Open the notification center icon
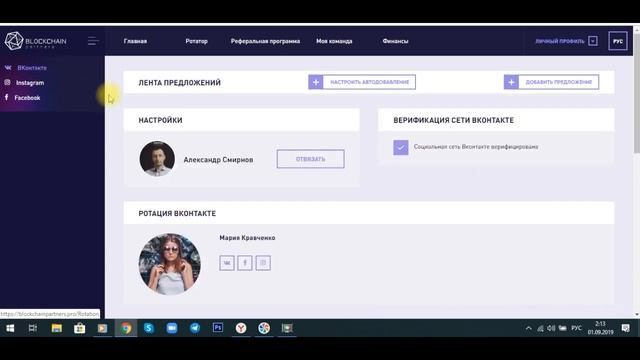This screenshot has width=640, height=360. (x=625, y=328)
